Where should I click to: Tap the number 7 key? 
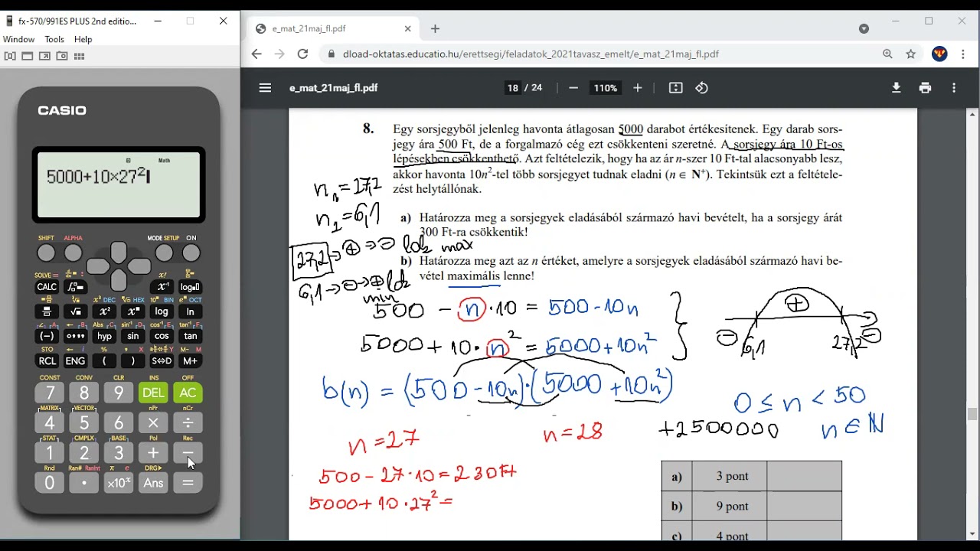(50, 393)
